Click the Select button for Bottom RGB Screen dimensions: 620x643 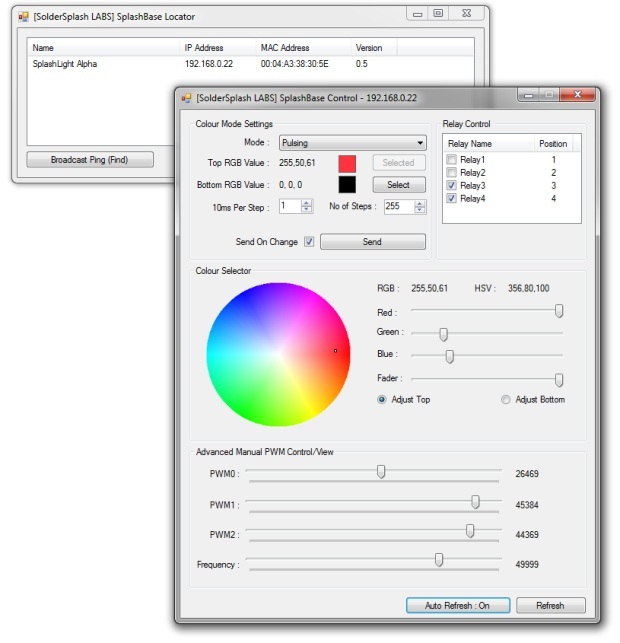[x=399, y=185]
